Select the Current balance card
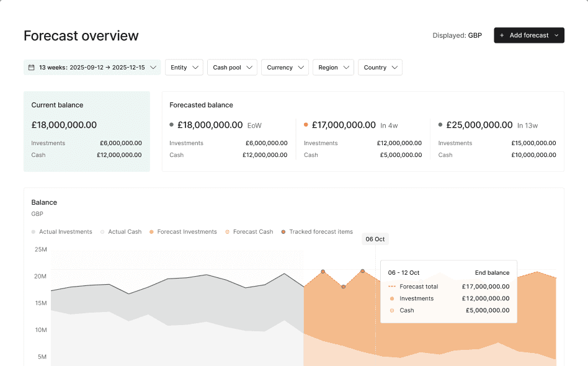The image size is (588, 366). click(87, 132)
